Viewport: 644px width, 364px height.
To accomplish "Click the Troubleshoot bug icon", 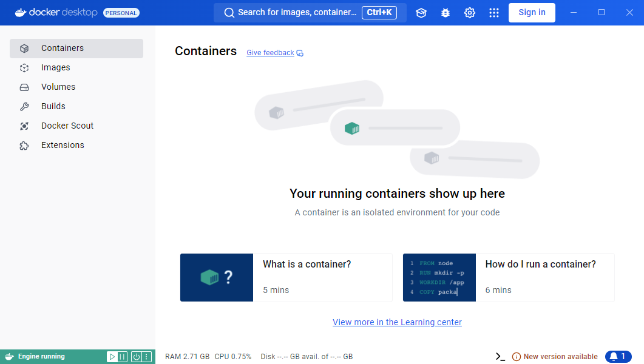I will pos(446,13).
